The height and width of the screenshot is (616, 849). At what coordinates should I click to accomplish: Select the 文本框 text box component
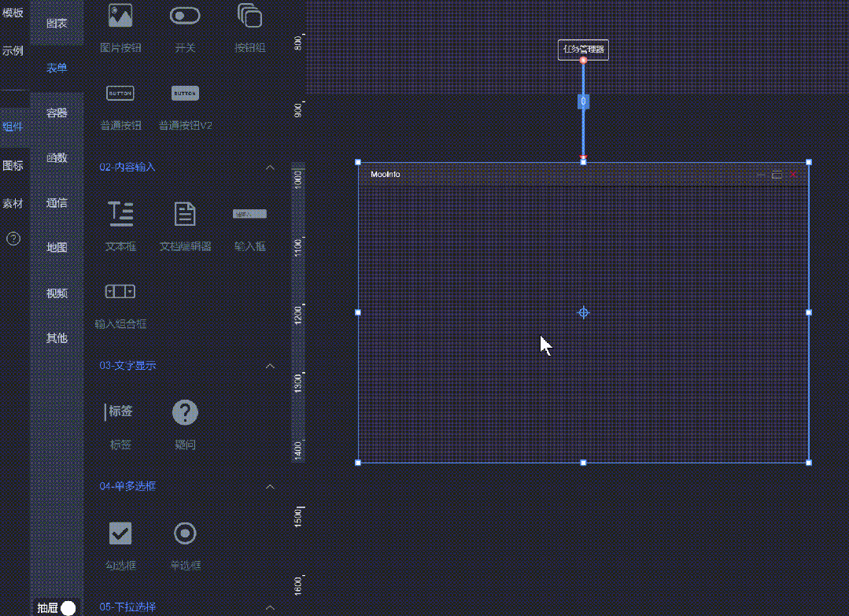tap(120, 214)
